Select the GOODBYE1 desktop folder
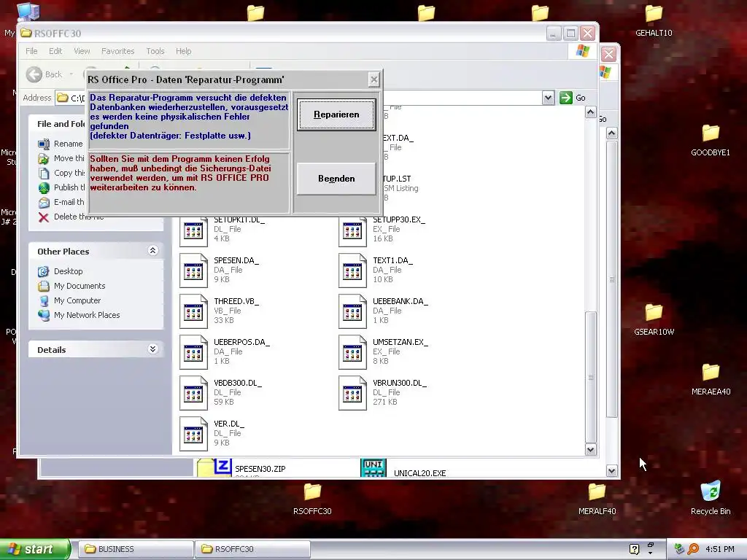The height and width of the screenshot is (560, 747). point(711,141)
